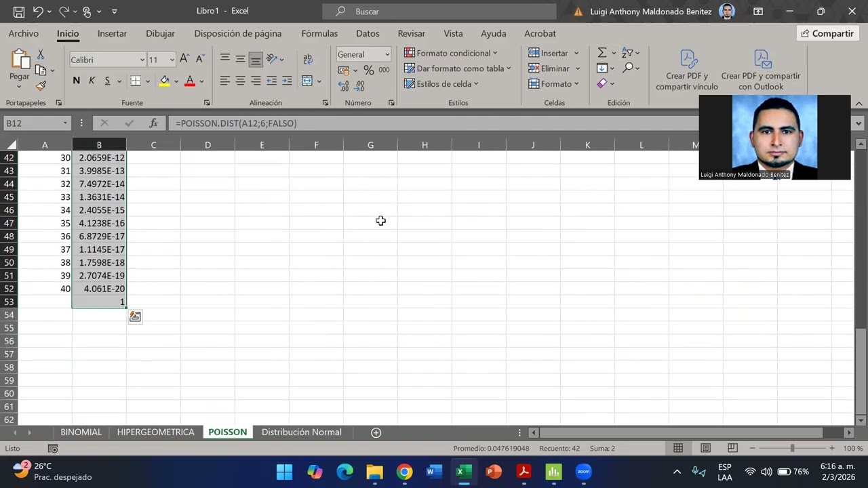Open the Calibri font name dropdown
Image resolution: width=868 pixels, height=488 pixels.
pos(142,60)
